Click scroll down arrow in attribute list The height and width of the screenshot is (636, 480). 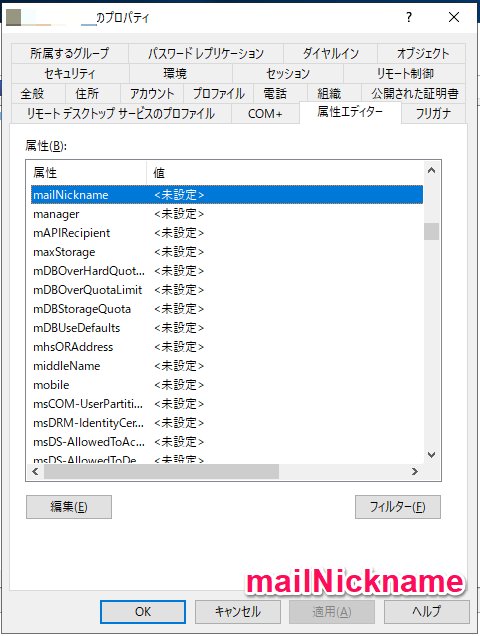click(431, 455)
